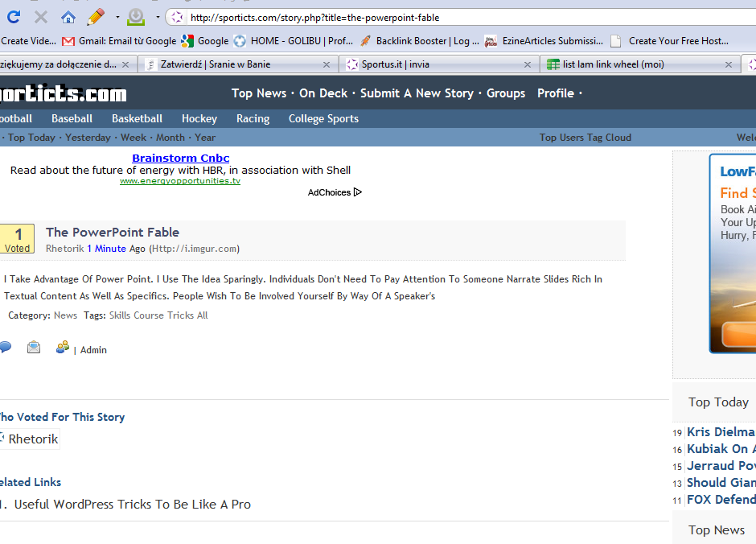Select the College Sports category
Viewport: 756px width, 544px height.
pyautogui.click(x=323, y=118)
